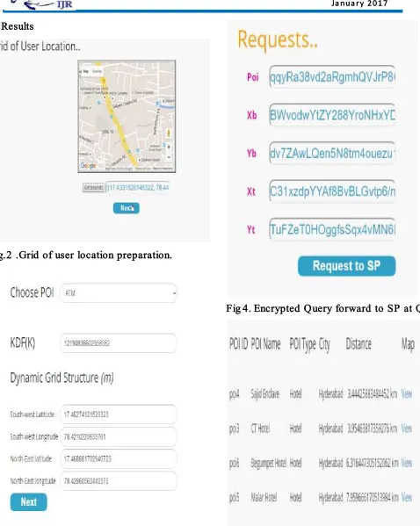This screenshot has width=420, height=526.
Task: Click the bounds coordinates field beside Getbounds
Action: point(138,188)
